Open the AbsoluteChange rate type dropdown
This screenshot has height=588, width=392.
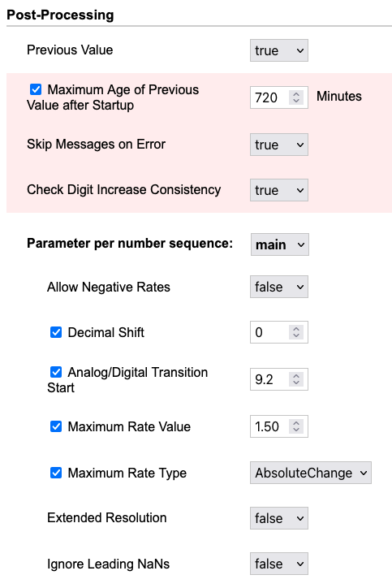click(311, 473)
